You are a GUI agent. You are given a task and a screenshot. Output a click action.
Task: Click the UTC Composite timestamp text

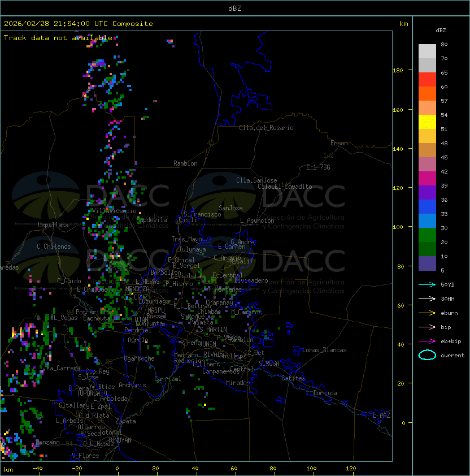(79, 24)
